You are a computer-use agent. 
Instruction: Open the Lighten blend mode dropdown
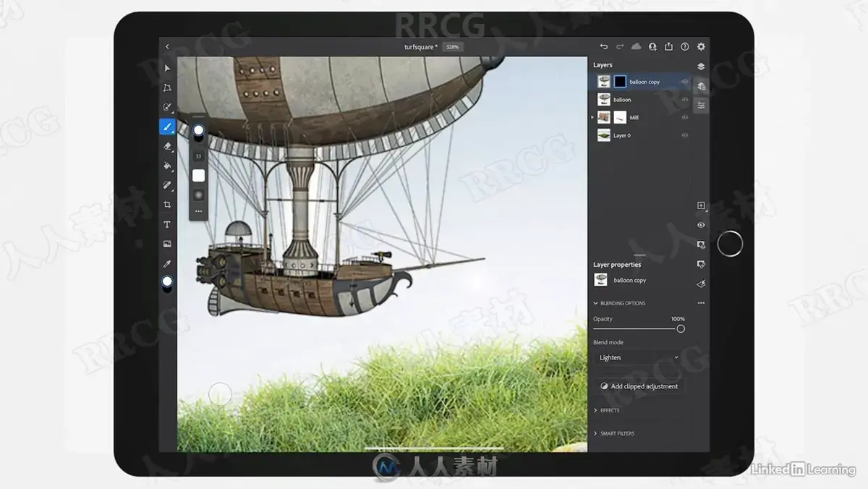pyautogui.click(x=638, y=357)
